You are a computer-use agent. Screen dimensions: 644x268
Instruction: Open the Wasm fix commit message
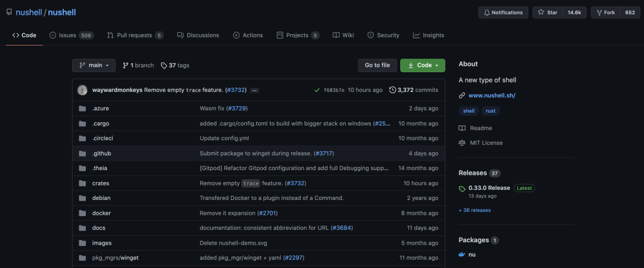coord(212,109)
